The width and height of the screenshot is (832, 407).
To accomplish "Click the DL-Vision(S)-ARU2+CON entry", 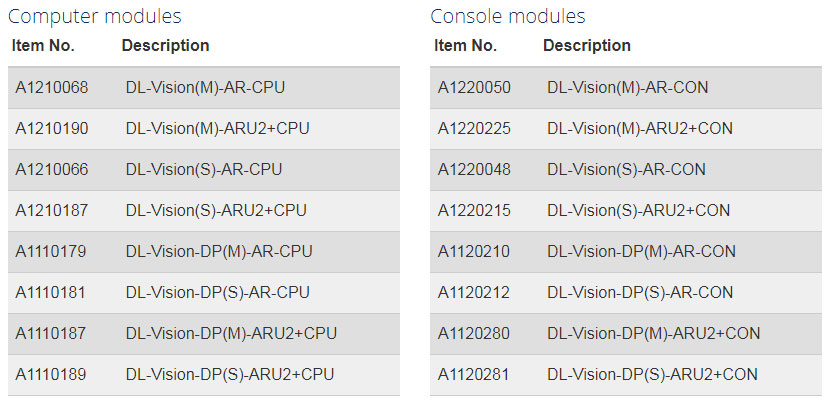I will tap(638, 211).
